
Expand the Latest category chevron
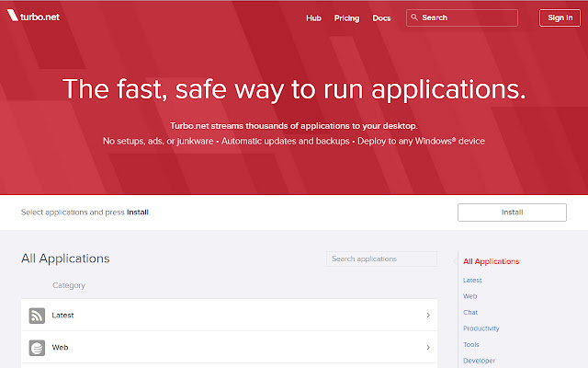tap(428, 316)
